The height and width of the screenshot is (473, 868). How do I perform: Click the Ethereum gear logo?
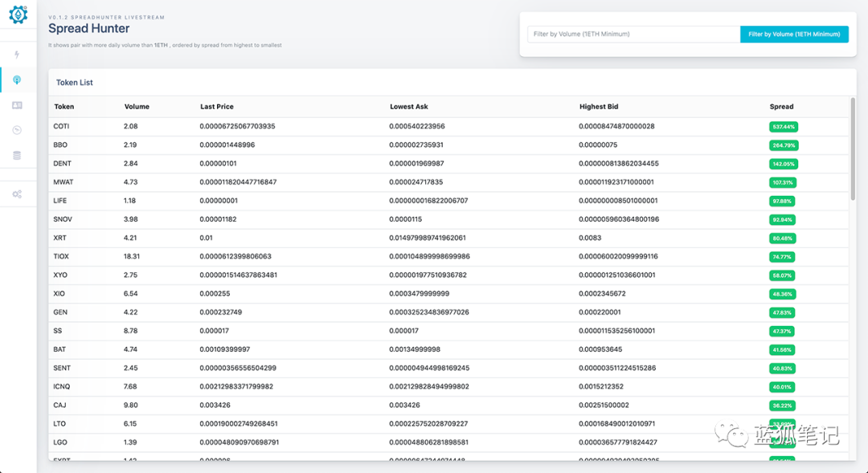click(x=18, y=14)
